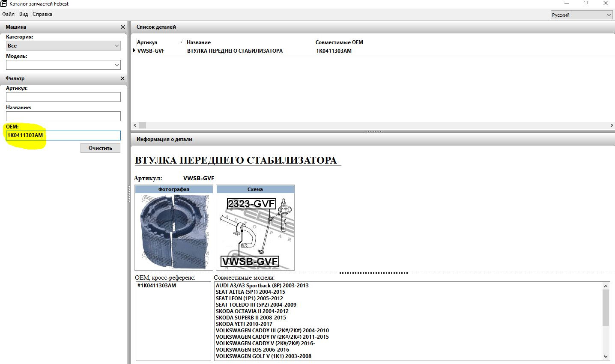Click the OEM input with 1K0411303AM
Viewport: 615px width, 364px height.
(63, 135)
